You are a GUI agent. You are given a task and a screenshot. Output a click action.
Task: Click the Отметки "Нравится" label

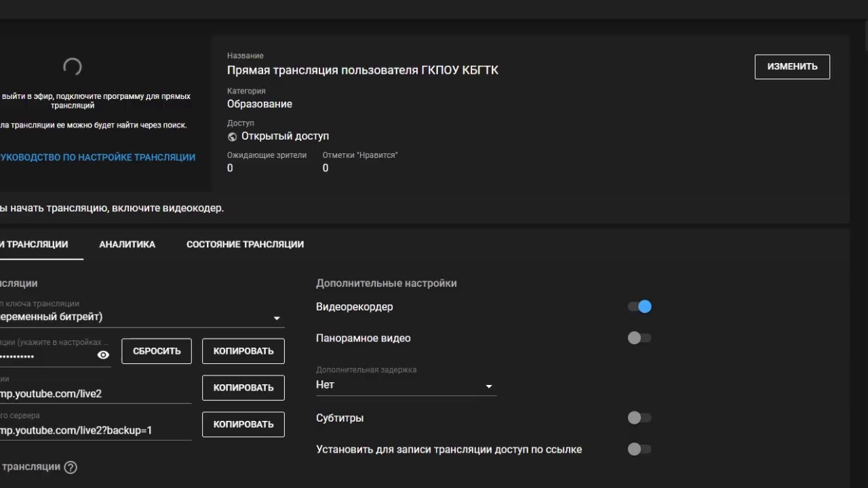point(360,155)
